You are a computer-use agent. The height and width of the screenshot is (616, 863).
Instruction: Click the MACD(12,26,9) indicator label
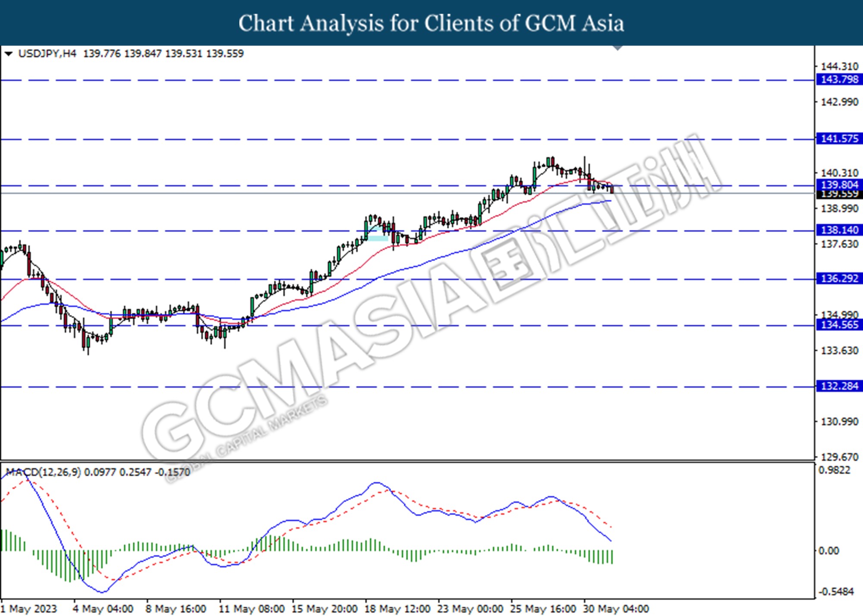click(x=43, y=472)
